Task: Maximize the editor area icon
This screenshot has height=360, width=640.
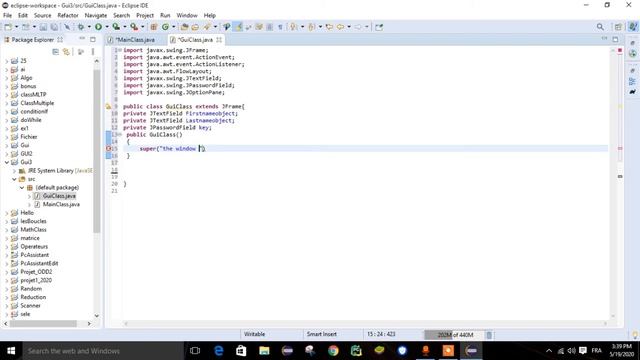Action: pos(615,39)
